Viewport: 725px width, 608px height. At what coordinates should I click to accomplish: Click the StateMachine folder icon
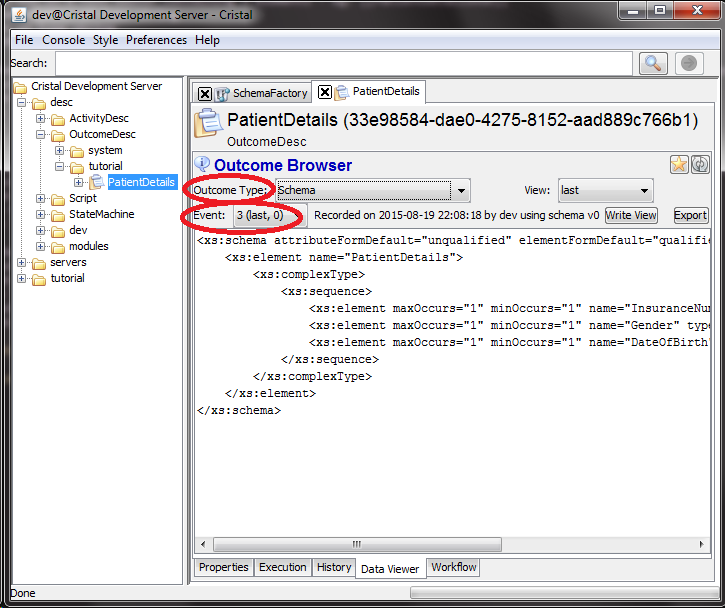[x=58, y=214]
